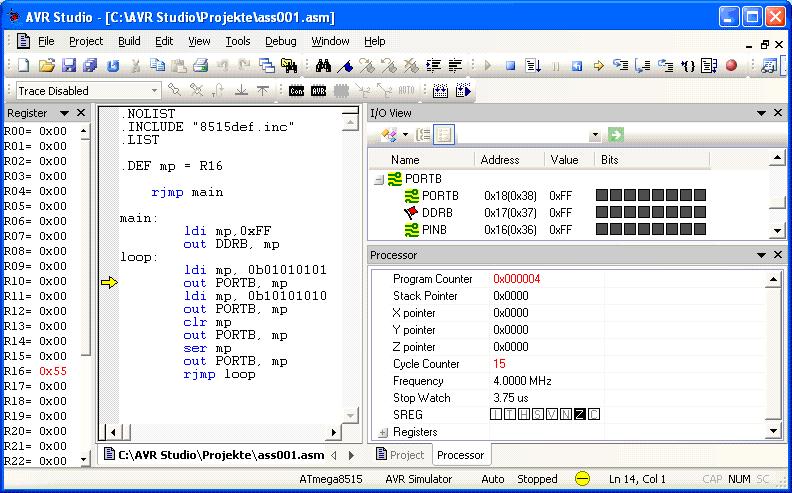792x493 pixels.
Task: Click the AVR programmer chip icon
Action: click(318, 91)
